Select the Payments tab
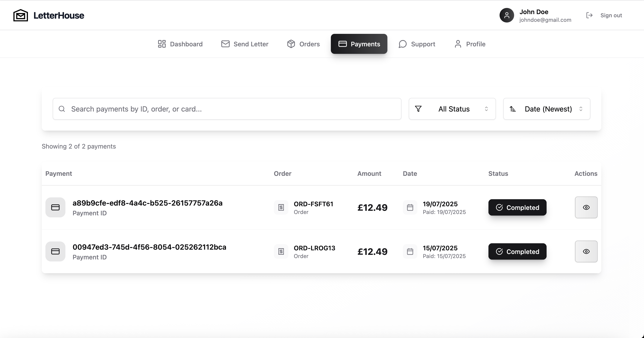The width and height of the screenshot is (644, 338). click(x=359, y=44)
